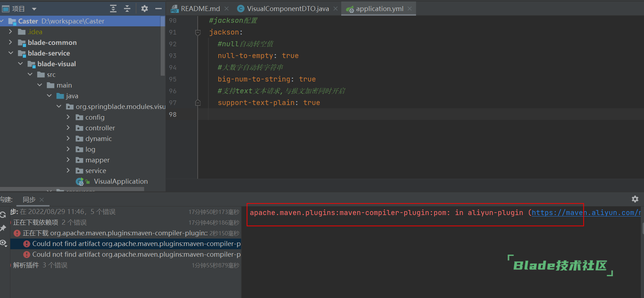The height and width of the screenshot is (298, 644).
Task: Click the reload sync icon in build panel
Action: click(x=3, y=215)
